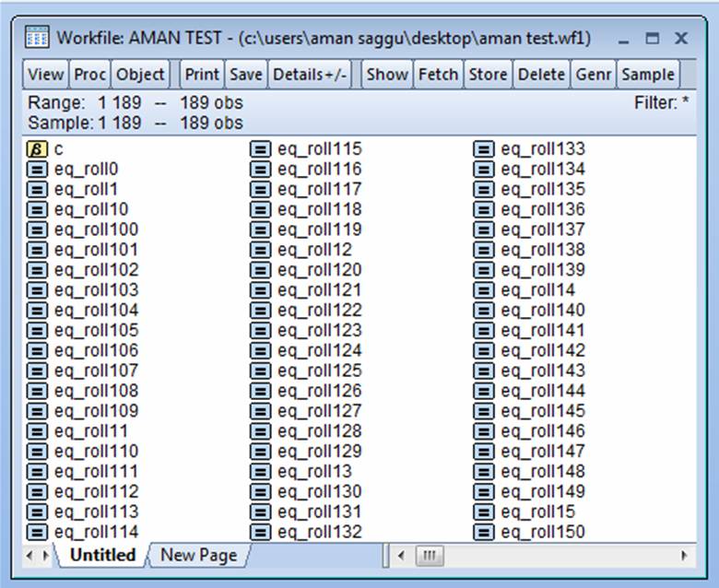Viewport: 719px width, 588px height.
Task: Select equation icon for eq_roll0
Action: coord(37,169)
